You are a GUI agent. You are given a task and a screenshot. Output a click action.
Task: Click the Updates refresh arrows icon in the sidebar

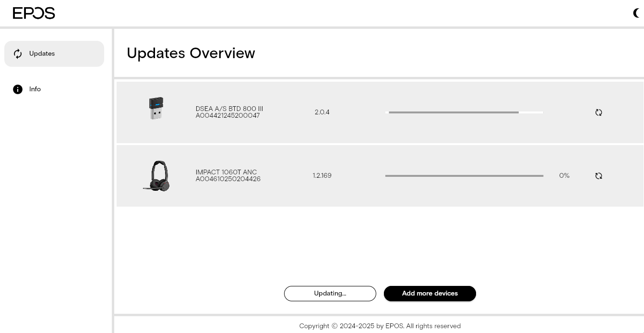pos(18,54)
